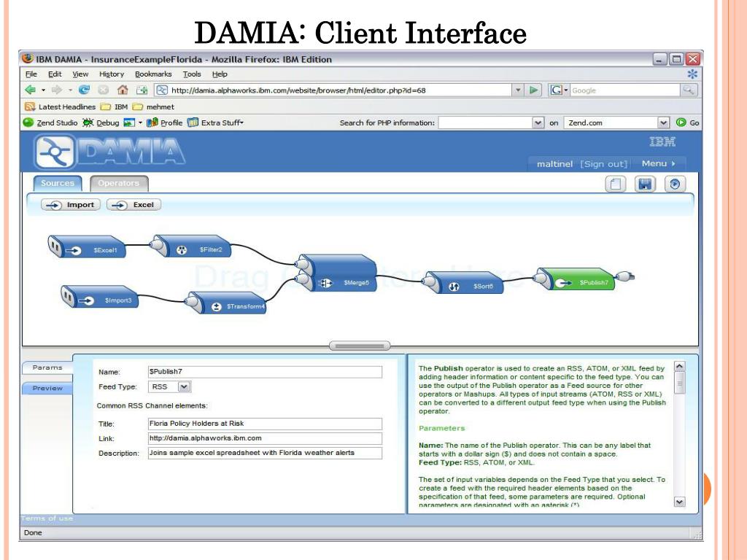This screenshot has width=747, height=560.
Task: Open the IBM bookmarks folder
Action: 115,106
